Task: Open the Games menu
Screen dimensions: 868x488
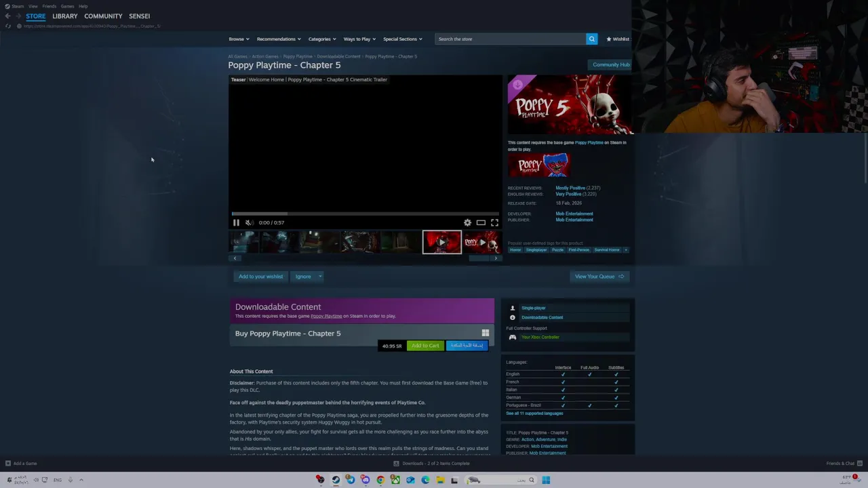Action: (x=67, y=6)
